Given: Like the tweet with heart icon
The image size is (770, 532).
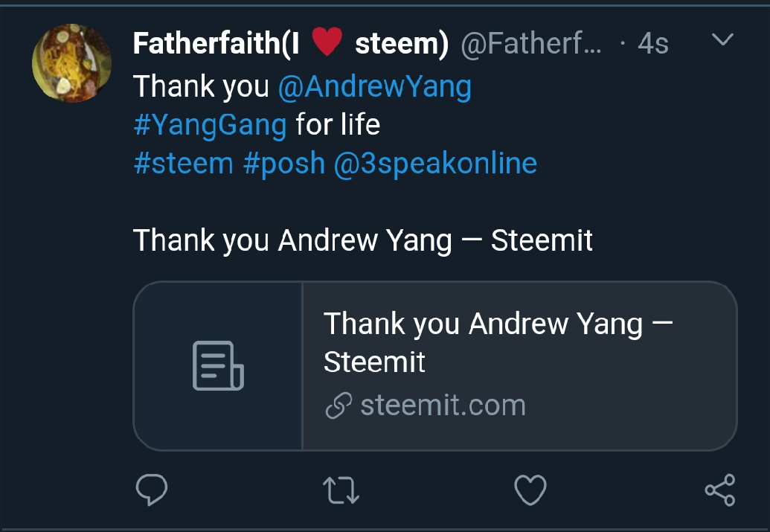Looking at the screenshot, I should click(x=530, y=490).
